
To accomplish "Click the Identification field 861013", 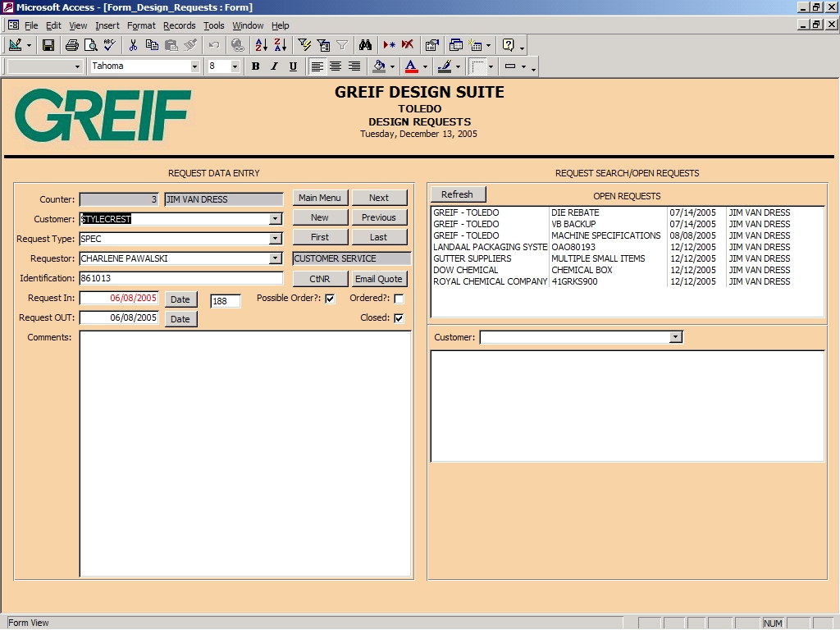I will (x=181, y=278).
